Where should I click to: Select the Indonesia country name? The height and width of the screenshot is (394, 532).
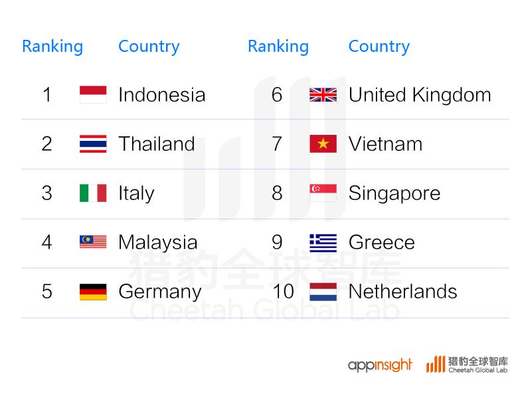click(x=162, y=95)
